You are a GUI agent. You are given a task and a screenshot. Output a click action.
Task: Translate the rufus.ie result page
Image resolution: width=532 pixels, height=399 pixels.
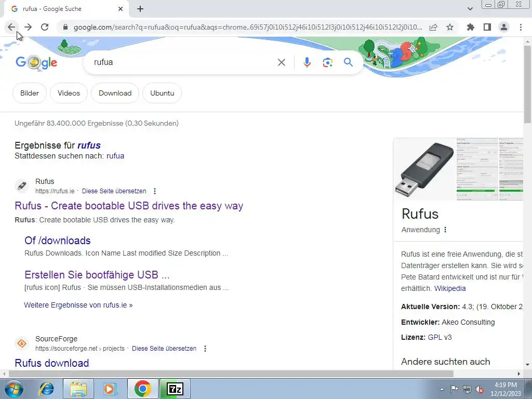click(x=114, y=191)
